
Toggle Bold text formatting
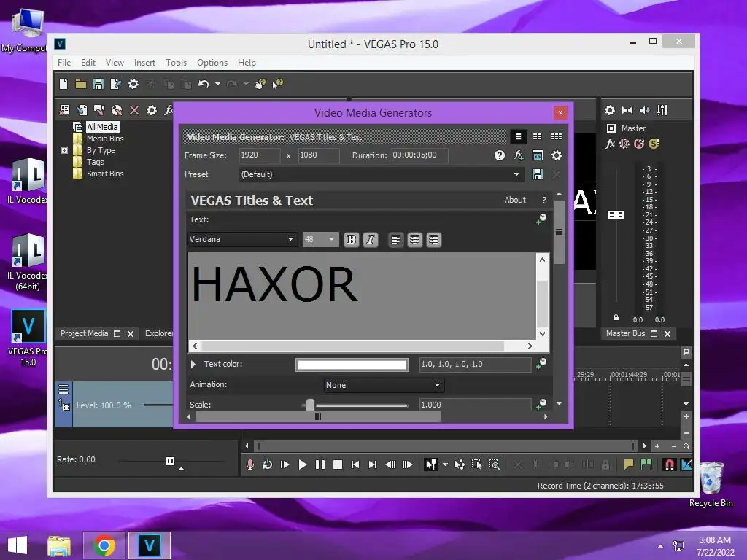coord(351,239)
